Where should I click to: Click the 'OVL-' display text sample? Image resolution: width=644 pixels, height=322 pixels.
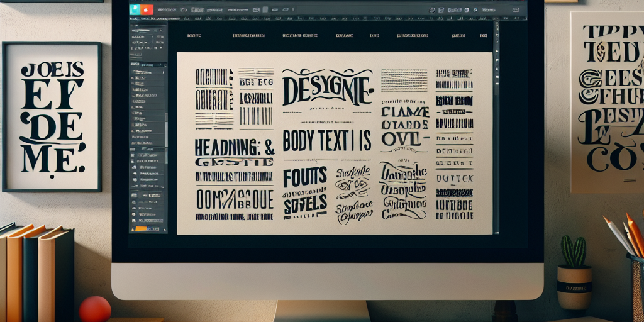pyautogui.click(x=404, y=140)
